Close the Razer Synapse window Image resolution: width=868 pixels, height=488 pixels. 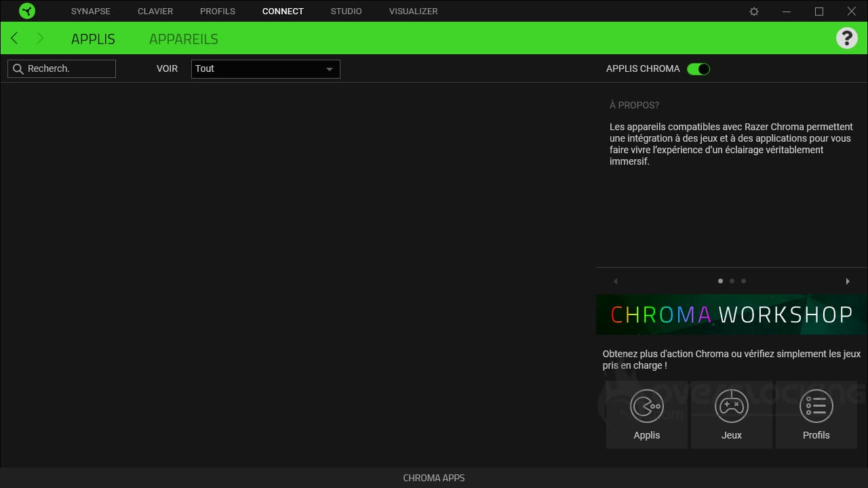[852, 12]
